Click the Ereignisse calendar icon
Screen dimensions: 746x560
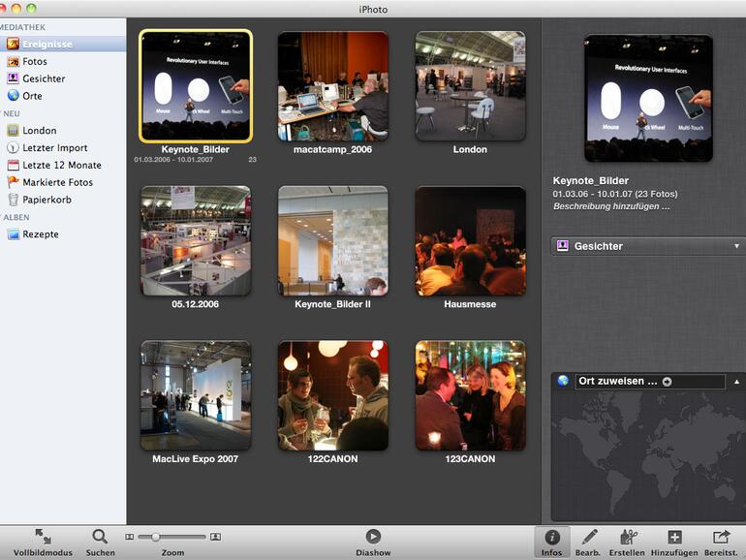pos(13,44)
